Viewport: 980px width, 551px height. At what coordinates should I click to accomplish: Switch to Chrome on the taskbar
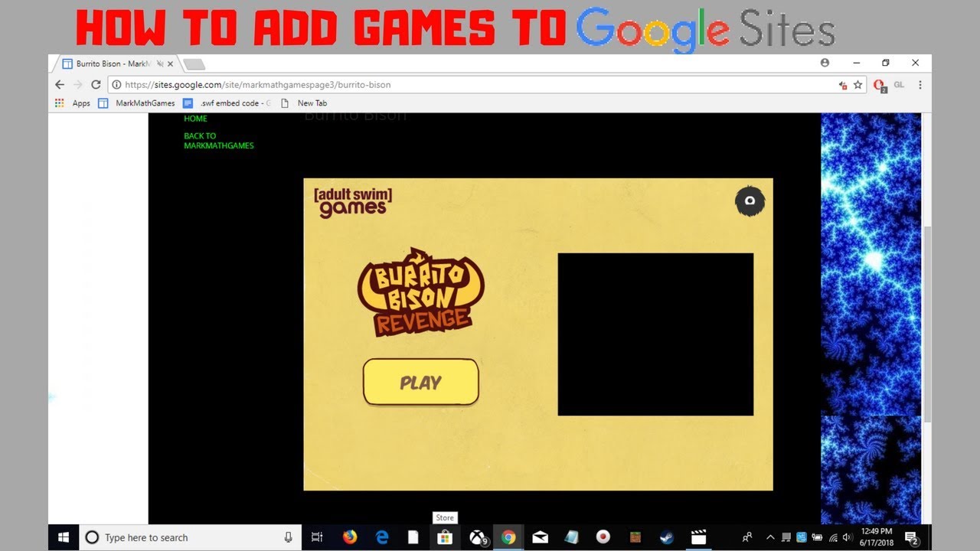pyautogui.click(x=508, y=537)
